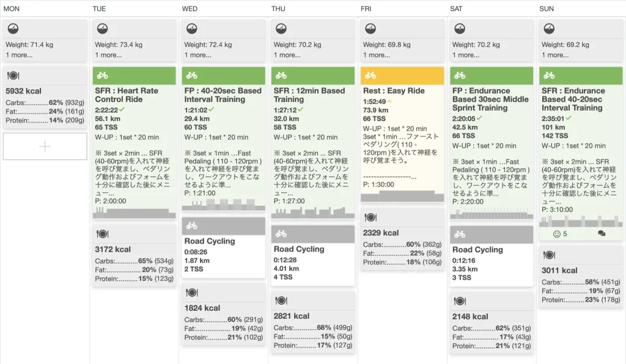Select the SAT column header
This screenshot has width=626, height=364.
coord(456,9)
